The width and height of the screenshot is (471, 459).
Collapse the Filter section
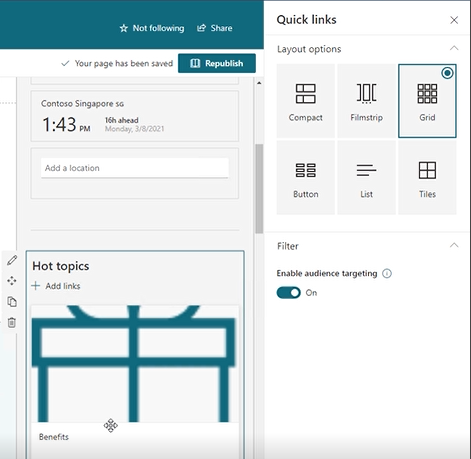(454, 246)
